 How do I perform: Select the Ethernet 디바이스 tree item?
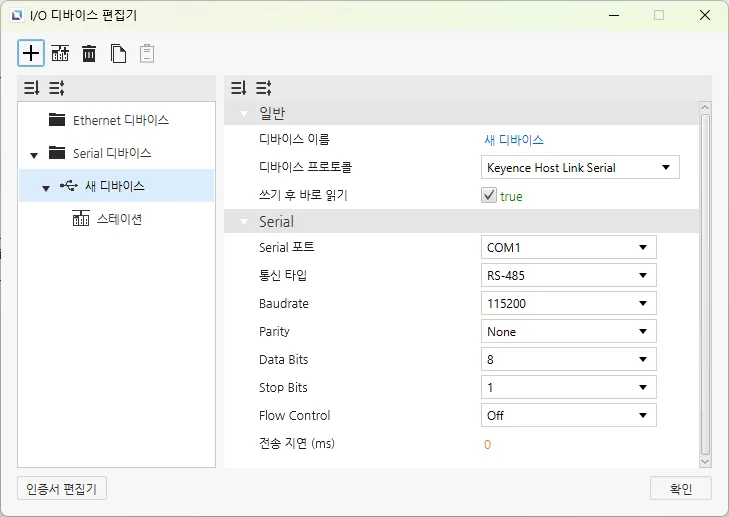coord(120,120)
